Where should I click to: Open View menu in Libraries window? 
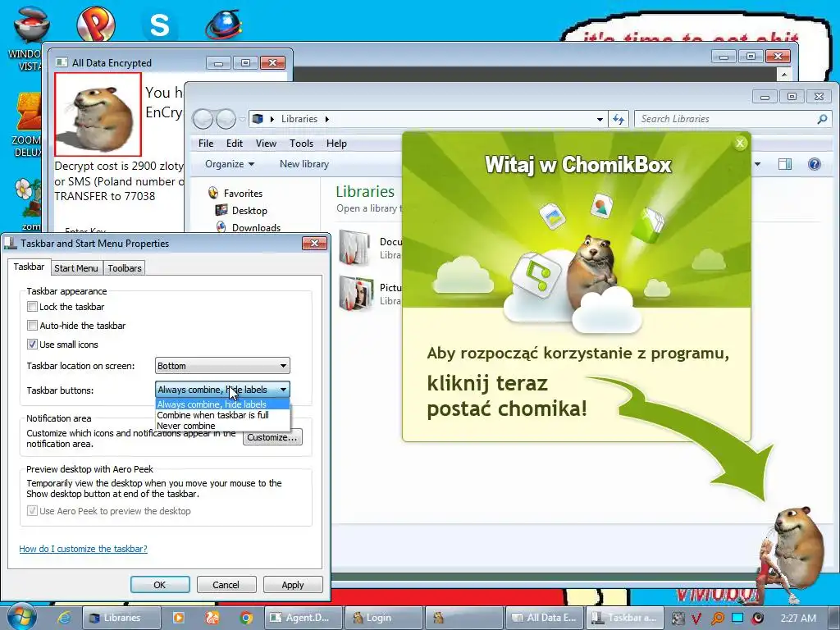pyautogui.click(x=266, y=143)
